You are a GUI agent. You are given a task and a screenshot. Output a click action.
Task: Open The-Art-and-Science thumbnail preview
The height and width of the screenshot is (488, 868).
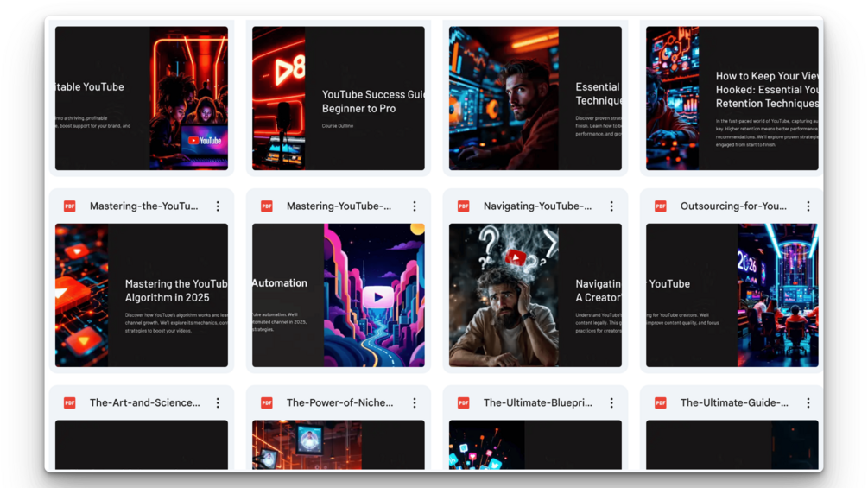tap(141, 445)
